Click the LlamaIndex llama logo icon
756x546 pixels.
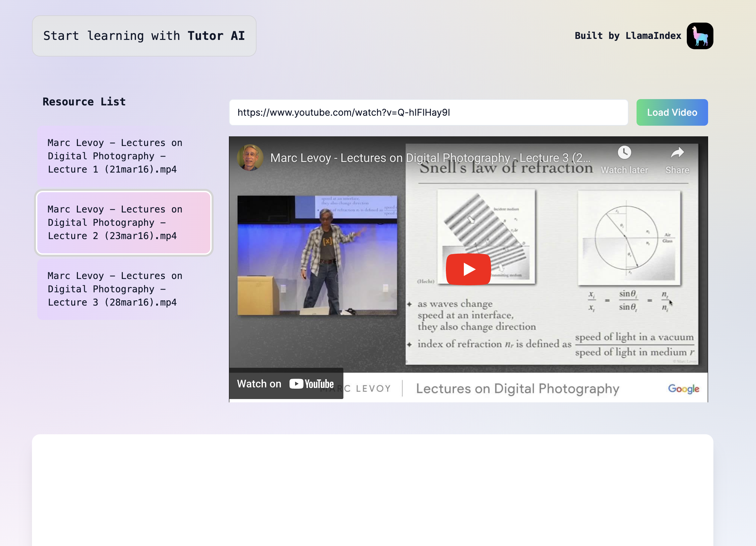coord(699,36)
